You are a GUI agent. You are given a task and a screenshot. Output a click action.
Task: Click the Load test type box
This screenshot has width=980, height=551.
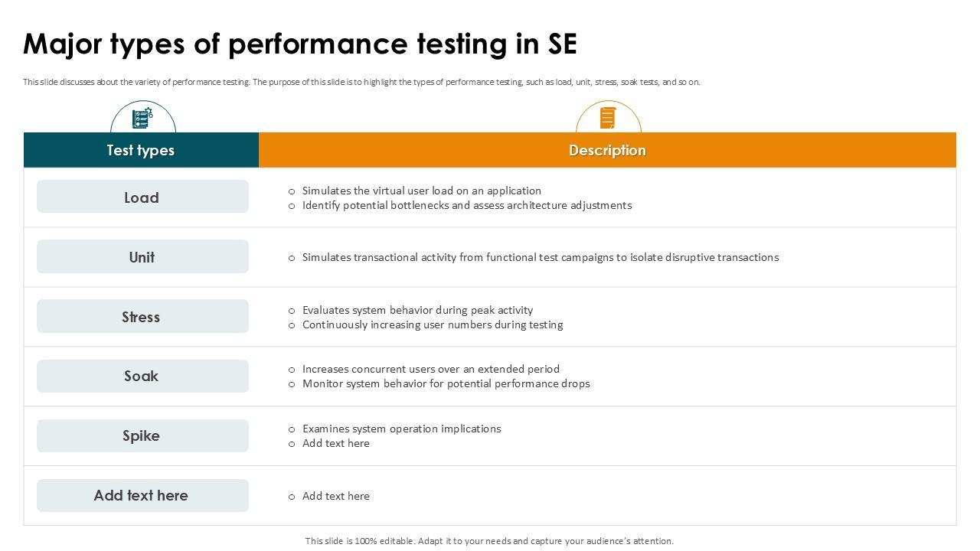coord(142,197)
